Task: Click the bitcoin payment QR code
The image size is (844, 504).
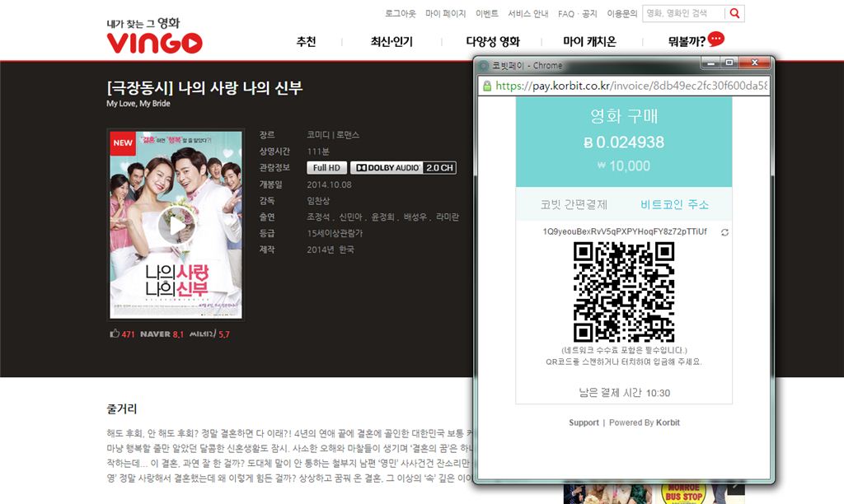Action: pos(624,292)
